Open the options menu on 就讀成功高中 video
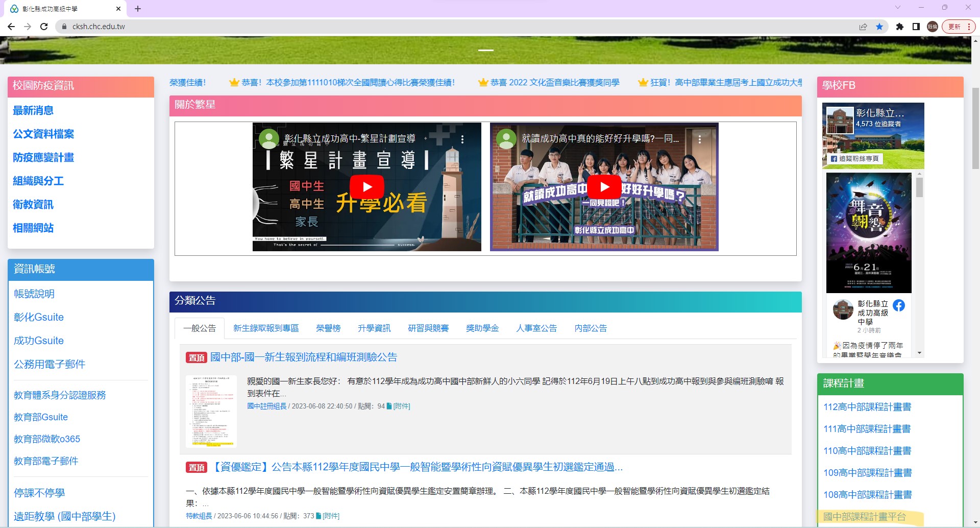 click(x=699, y=139)
